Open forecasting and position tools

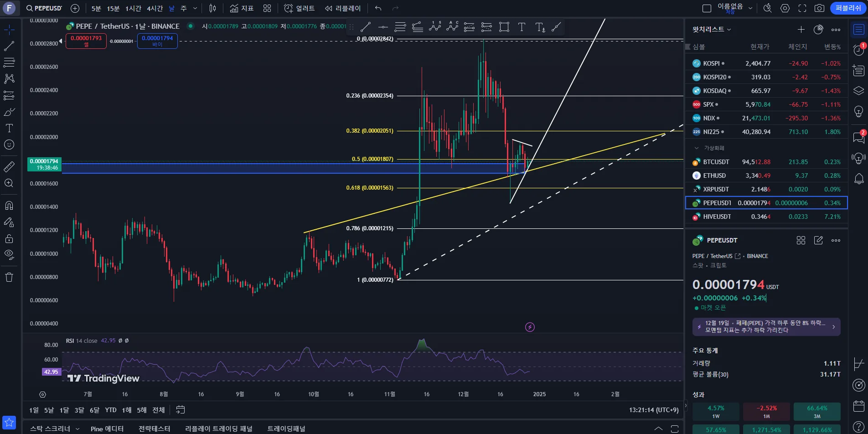(9, 95)
